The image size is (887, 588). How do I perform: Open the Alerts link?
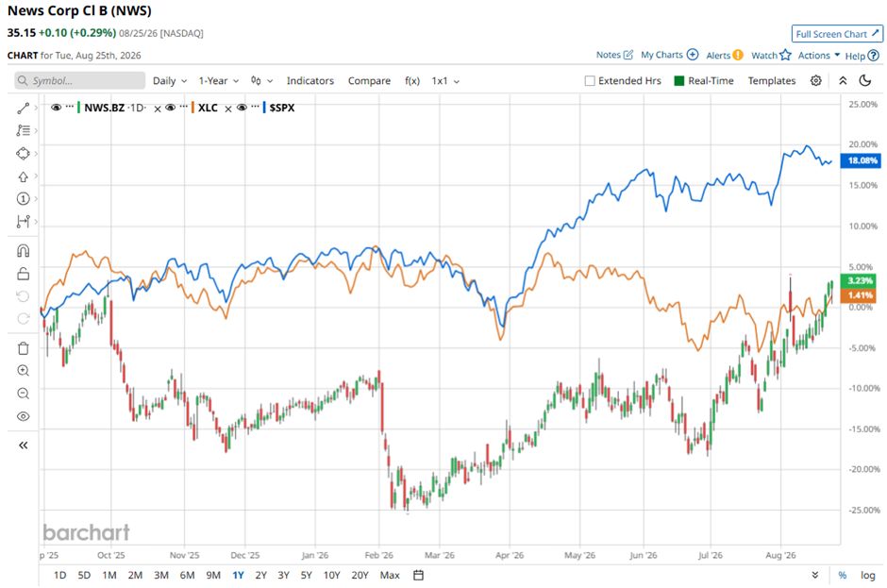tap(724, 55)
